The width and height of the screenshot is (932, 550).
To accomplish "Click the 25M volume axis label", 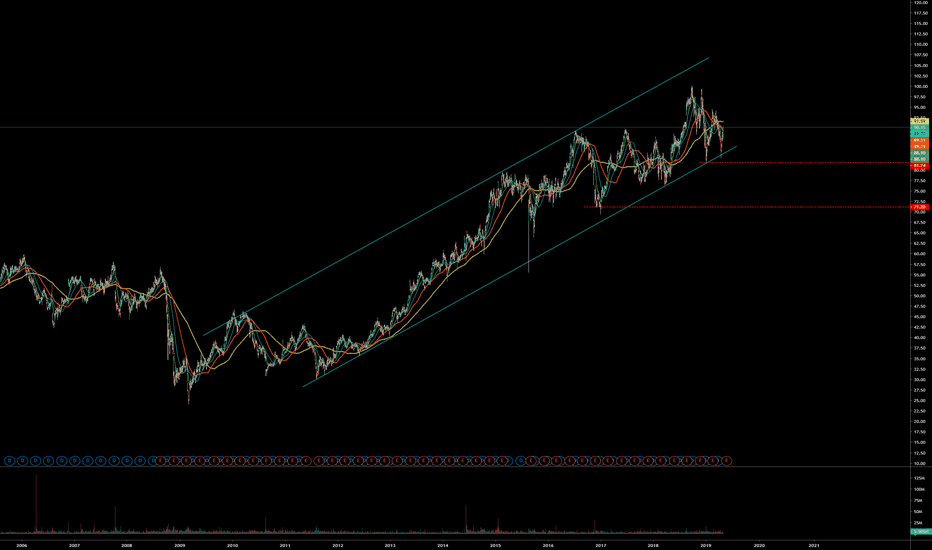I will (x=920, y=523).
